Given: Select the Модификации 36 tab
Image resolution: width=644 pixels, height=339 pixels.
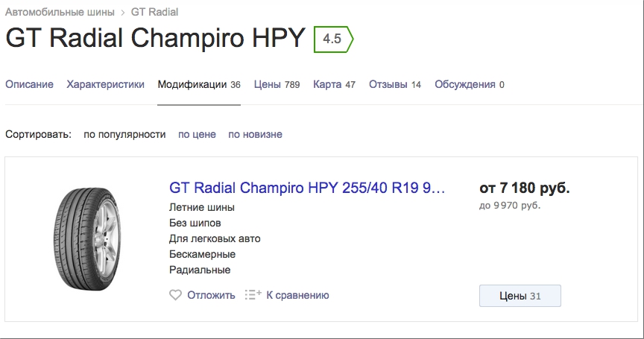Looking at the screenshot, I should pos(199,84).
